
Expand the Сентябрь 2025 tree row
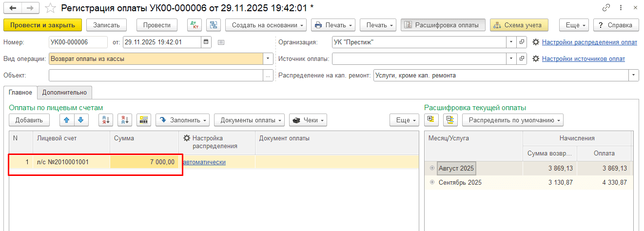click(432, 182)
